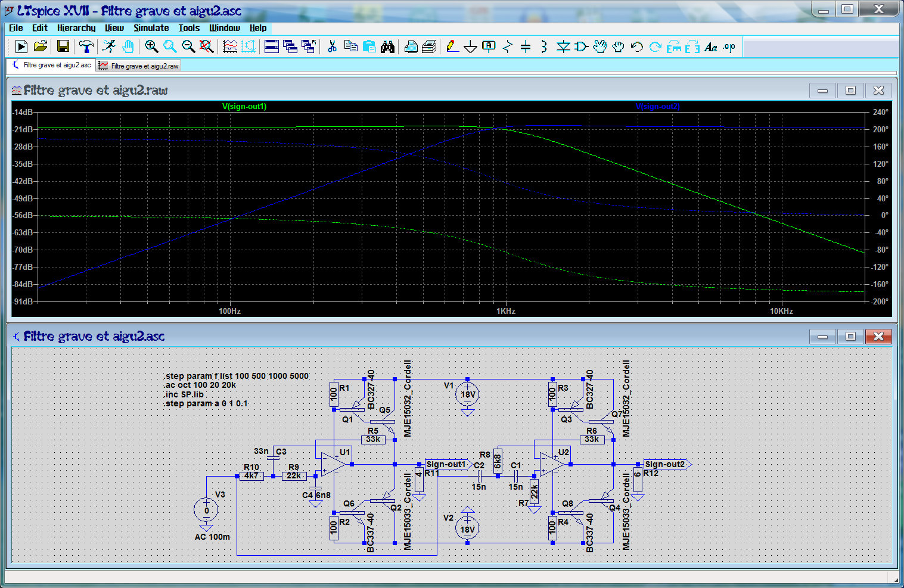Maximize the Filtre grave et aigu2.raw plot pane

850,91
